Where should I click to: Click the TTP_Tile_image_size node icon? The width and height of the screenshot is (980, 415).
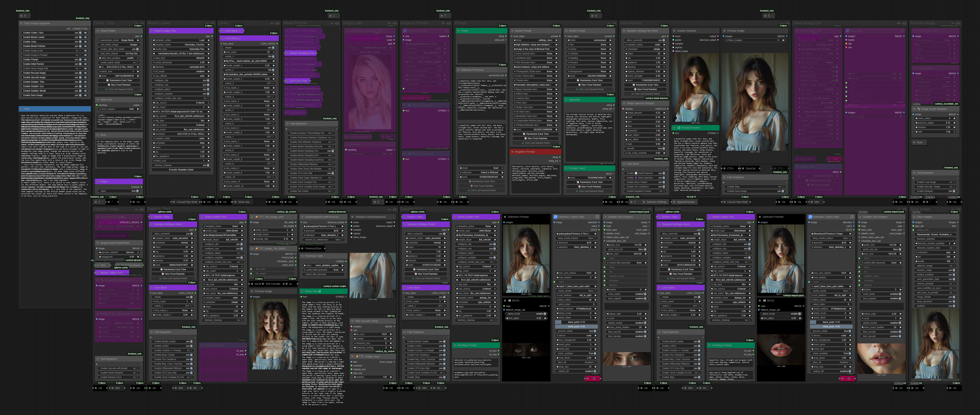tap(256, 217)
